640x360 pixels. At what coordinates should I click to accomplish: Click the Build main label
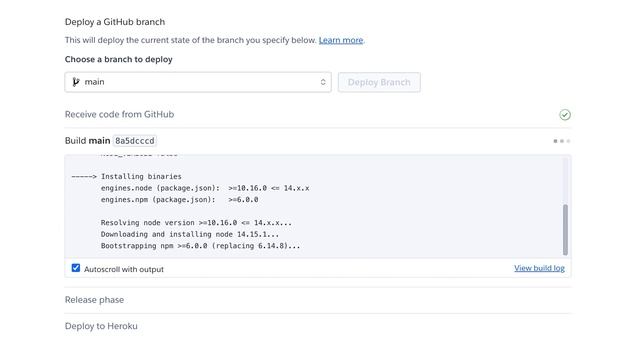tap(88, 141)
